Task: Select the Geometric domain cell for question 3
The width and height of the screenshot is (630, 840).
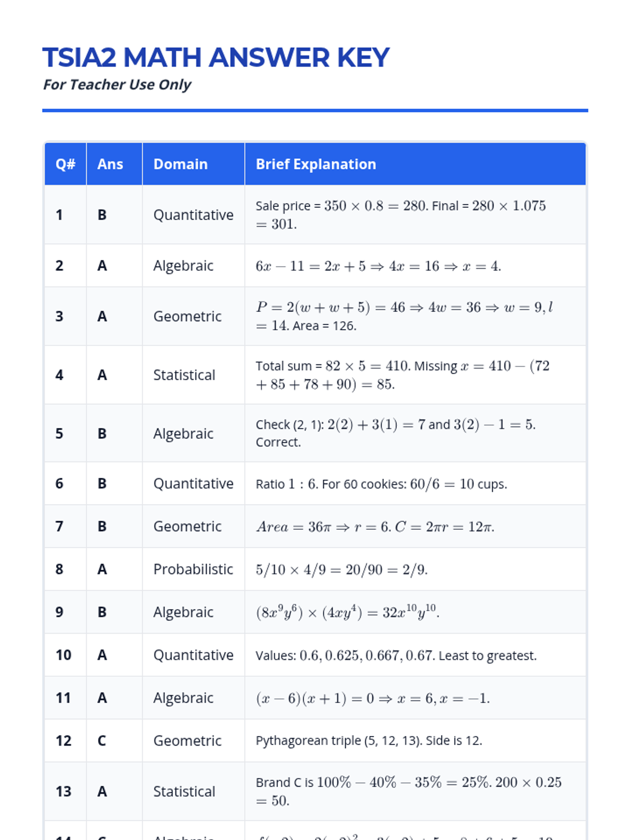Action: pos(187,316)
